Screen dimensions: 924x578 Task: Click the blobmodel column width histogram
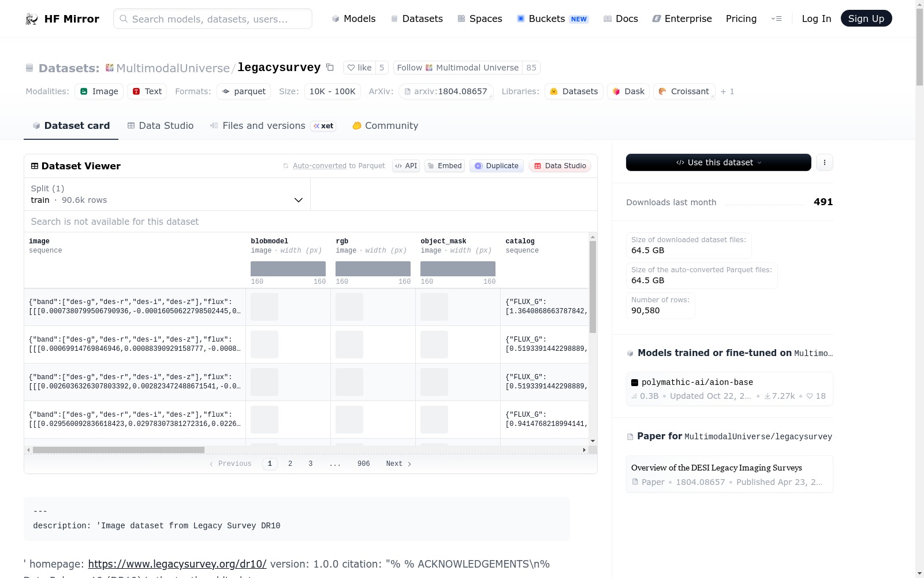pyautogui.click(x=288, y=269)
